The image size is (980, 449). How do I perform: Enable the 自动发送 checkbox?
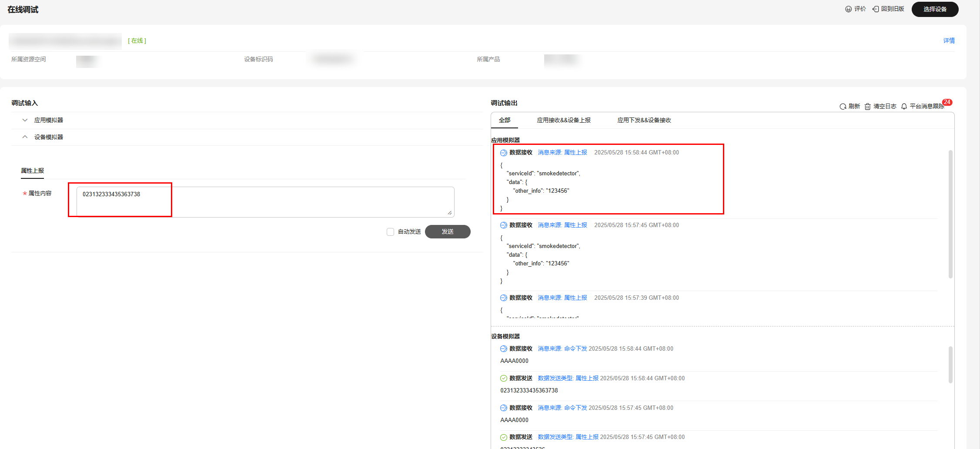pyautogui.click(x=390, y=232)
